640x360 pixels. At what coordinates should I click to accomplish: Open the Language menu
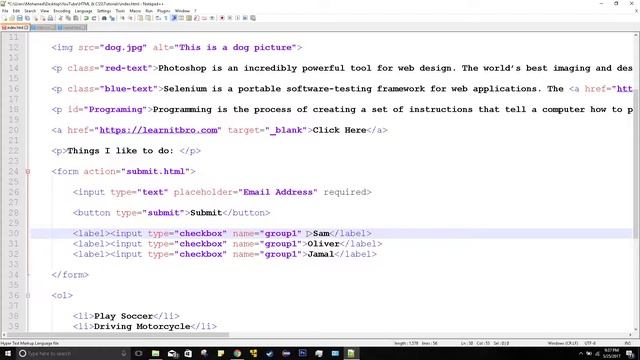pyautogui.click(x=83, y=11)
